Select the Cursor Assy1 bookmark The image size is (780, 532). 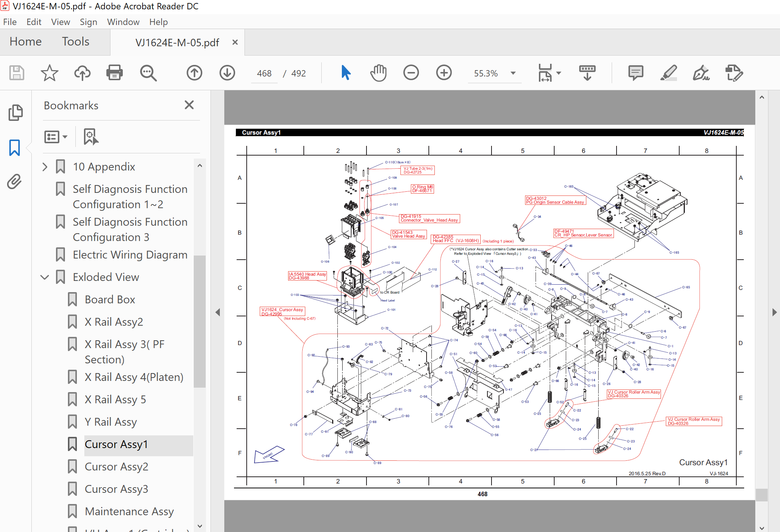click(x=116, y=444)
